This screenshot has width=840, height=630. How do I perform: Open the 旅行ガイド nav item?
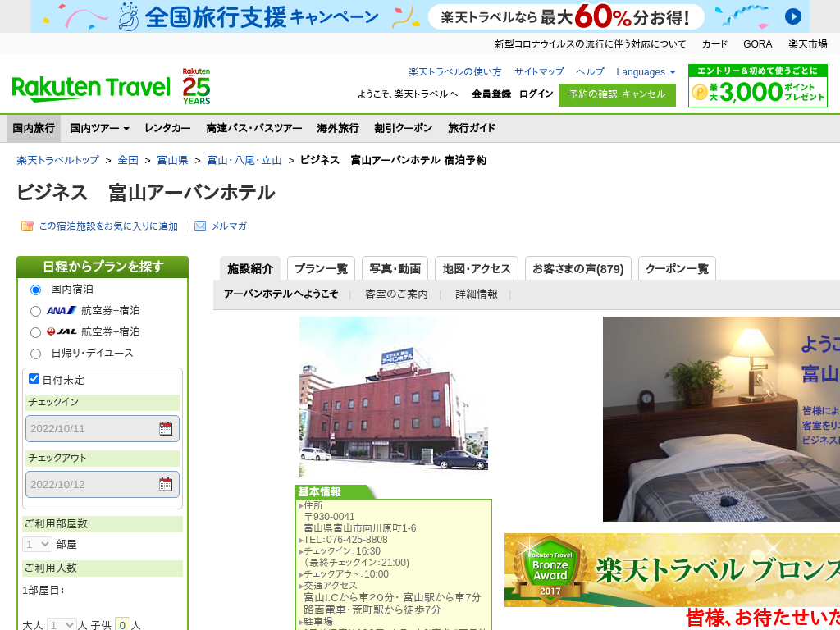tap(472, 128)
